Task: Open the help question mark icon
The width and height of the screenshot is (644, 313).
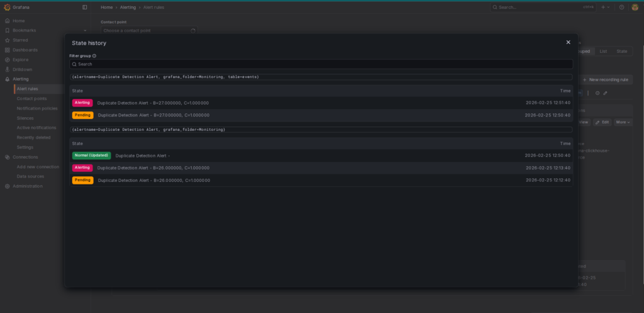Action: [621, 7]
